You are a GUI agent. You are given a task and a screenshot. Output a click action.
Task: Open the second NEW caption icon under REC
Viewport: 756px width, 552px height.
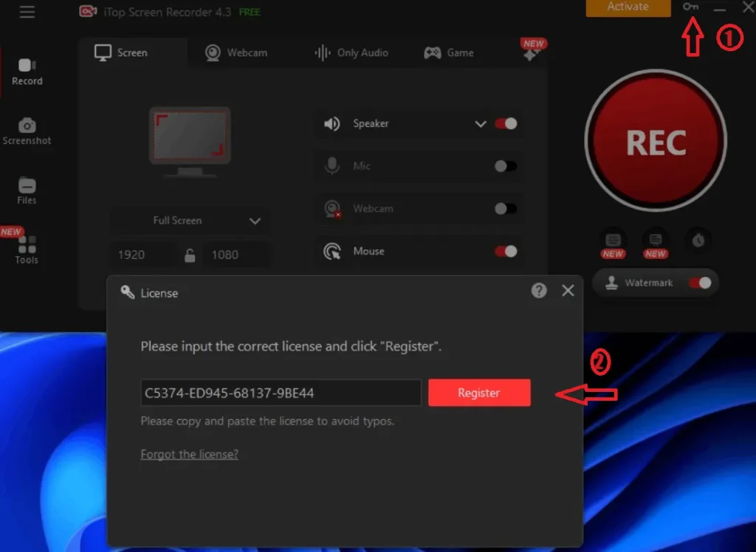[656, 240]
